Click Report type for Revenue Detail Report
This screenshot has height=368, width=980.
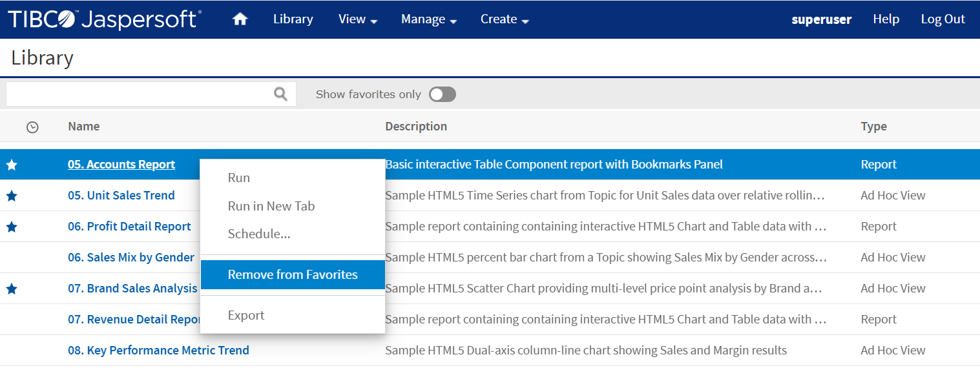point(879,320)
